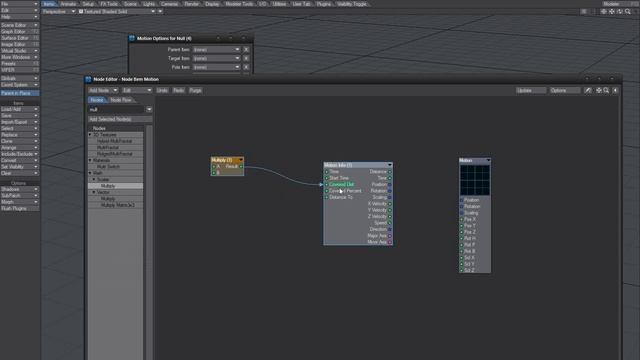This screenshot has width=640, height=360.
Task: Click the Motion Options window title icon
Action: point(132,38)
